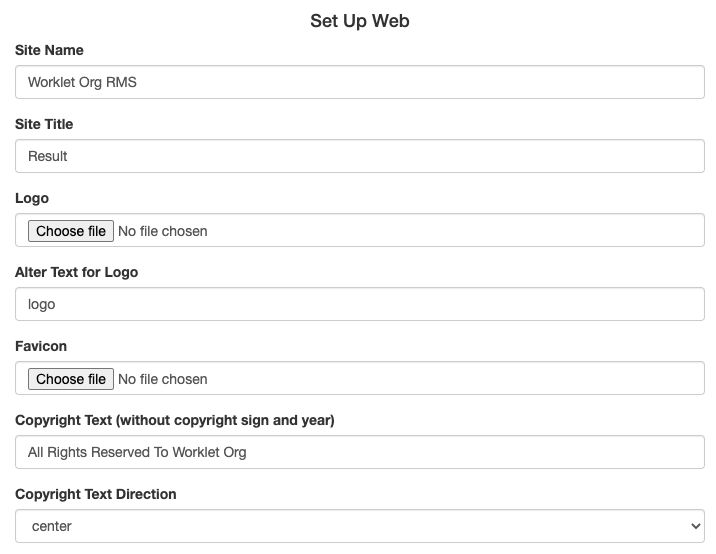The width and height of the screenshot is (716, 554).
Task: Click the Alter Text for Logo input
Action: (x=360, y=304)
